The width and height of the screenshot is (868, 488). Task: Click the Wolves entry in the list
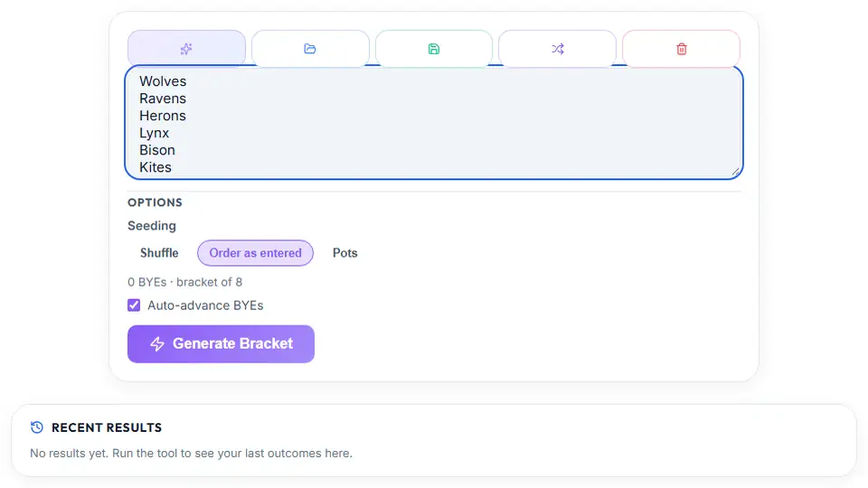point(163,81)
